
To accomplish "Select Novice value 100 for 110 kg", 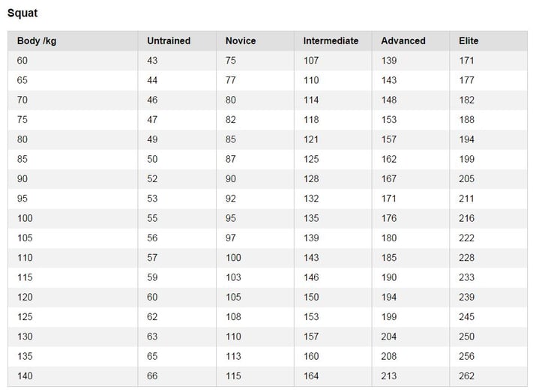I will (x=233, y=258).
